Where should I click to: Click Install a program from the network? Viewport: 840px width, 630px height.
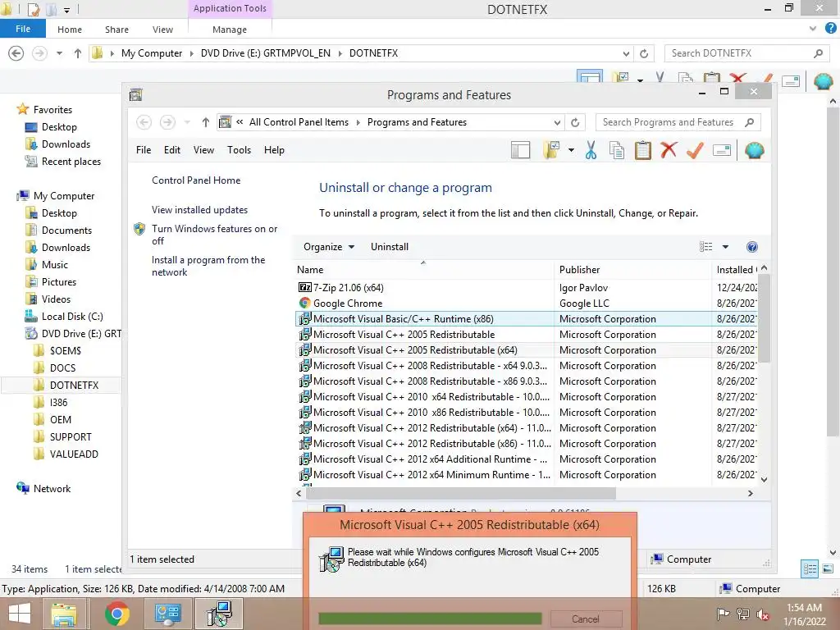(208, 266)
